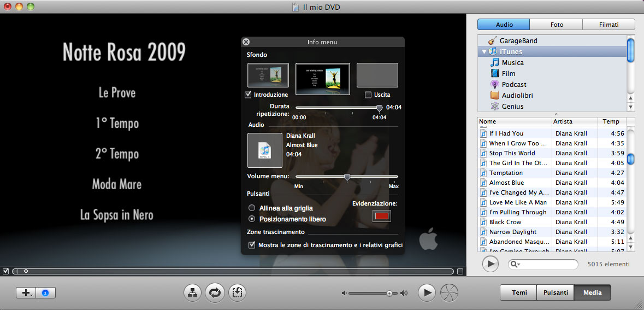Click the 1° Tempo menu button
This screenshot has width=644, height=310.
point(117,124)
